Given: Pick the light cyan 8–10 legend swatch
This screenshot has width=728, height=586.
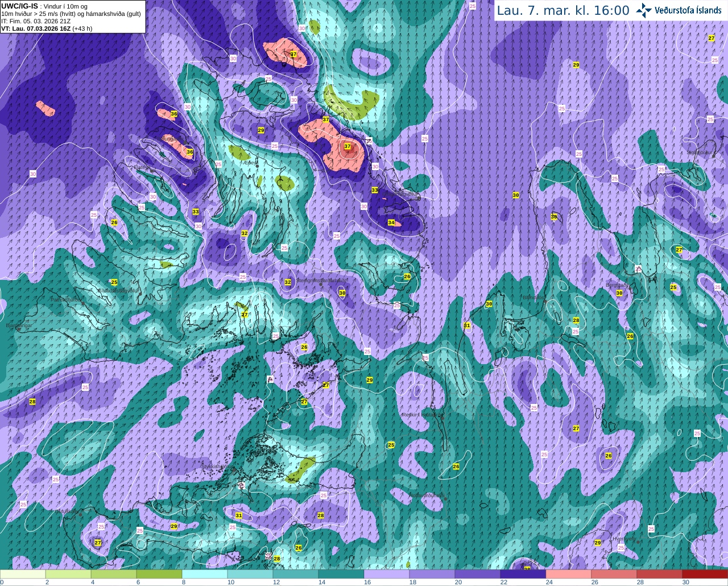Looking at the screenshot, I should click(205, 574).
